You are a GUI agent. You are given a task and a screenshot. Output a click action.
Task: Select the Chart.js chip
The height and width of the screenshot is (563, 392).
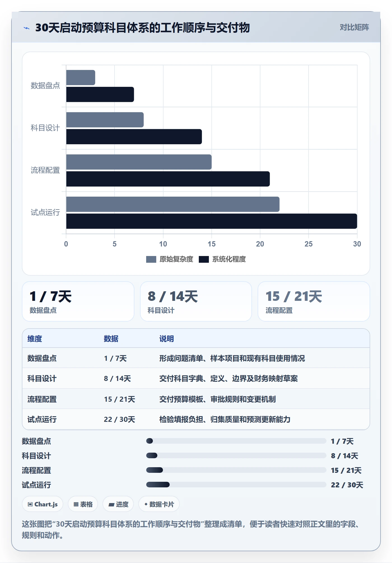click(43, 504)
